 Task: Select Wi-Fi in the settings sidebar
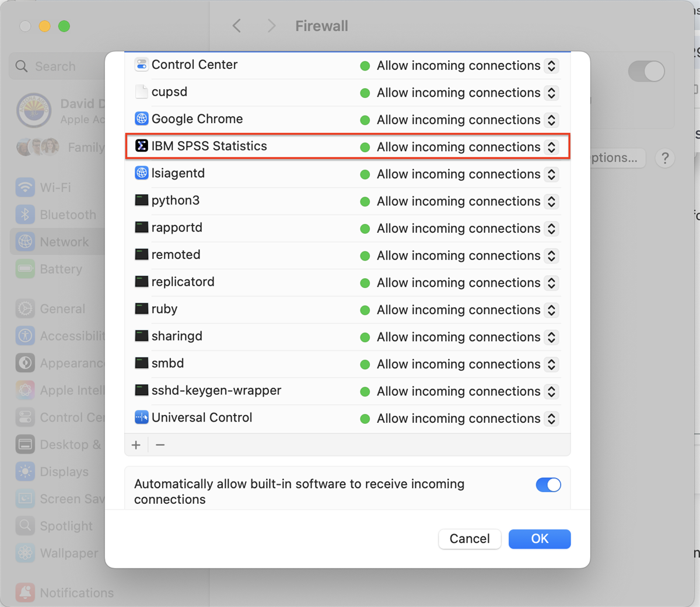point(55,188)
